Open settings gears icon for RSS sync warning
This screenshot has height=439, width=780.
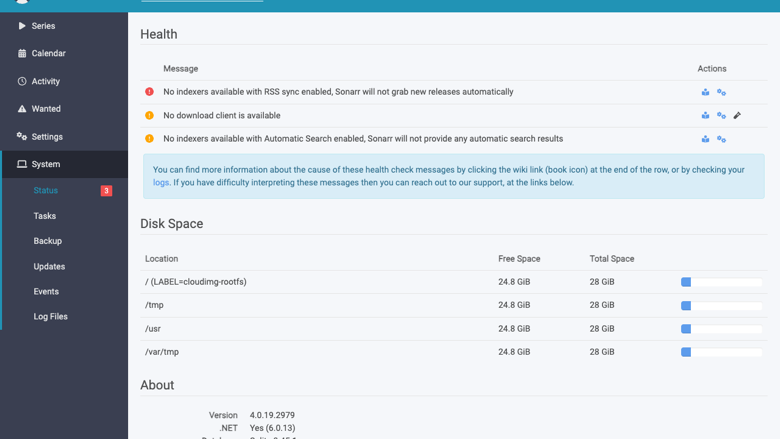pos(721,92)
